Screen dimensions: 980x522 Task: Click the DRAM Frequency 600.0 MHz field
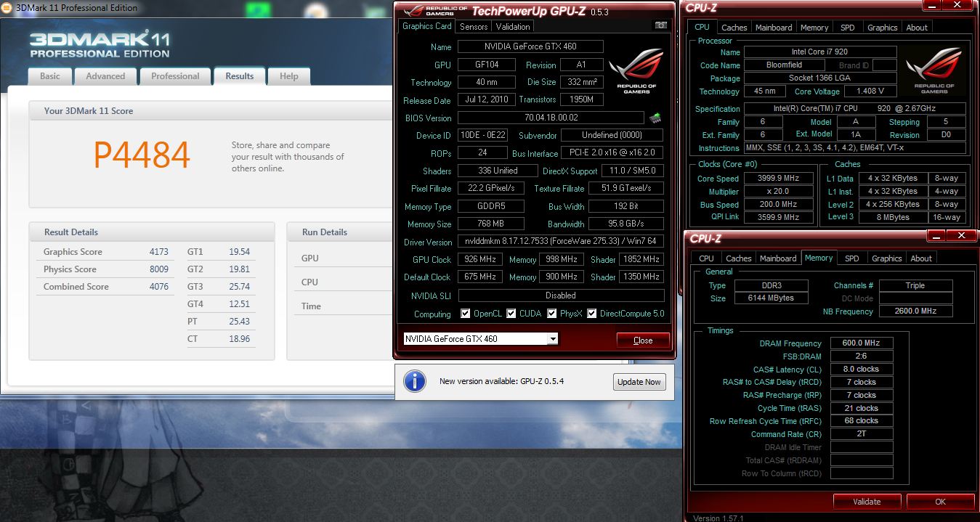point(862,343)
